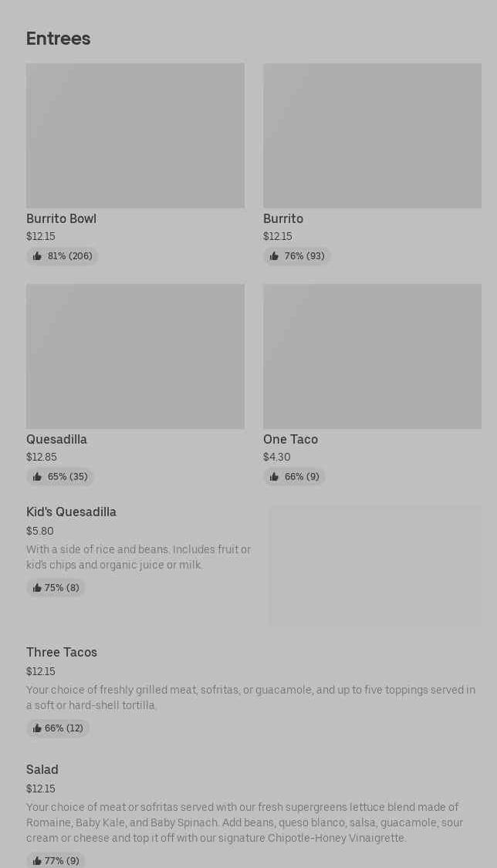Open the Burrito item photo
Viewport: 497px width, 868px height.
(x=372, y=136)
